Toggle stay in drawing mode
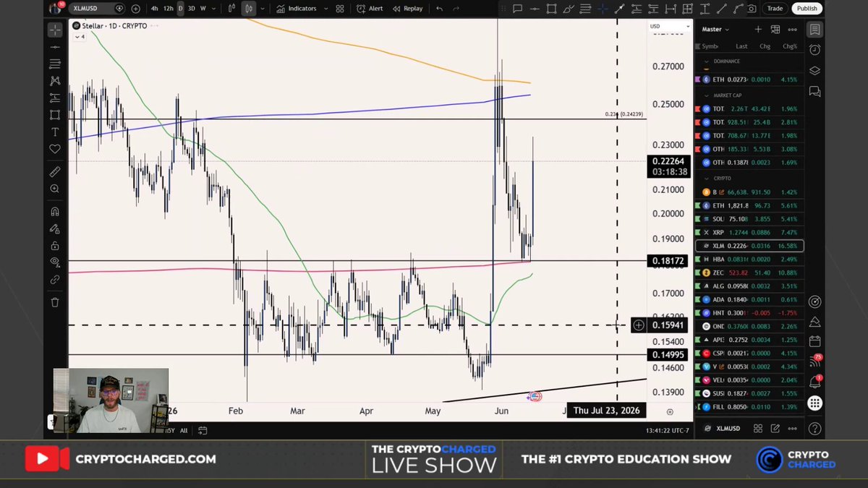Screen dimensions: 868x488 (55, 228)
